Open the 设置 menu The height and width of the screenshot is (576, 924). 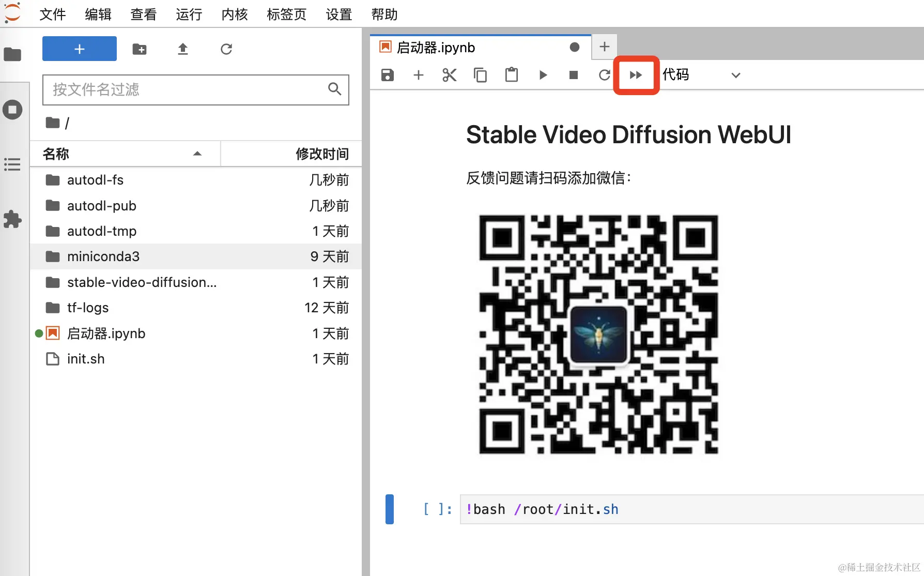coord(339,14)
